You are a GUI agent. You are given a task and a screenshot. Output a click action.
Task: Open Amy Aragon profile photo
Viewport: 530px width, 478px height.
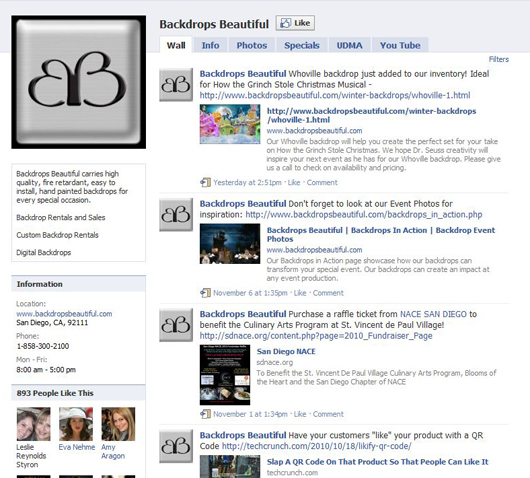118,424
